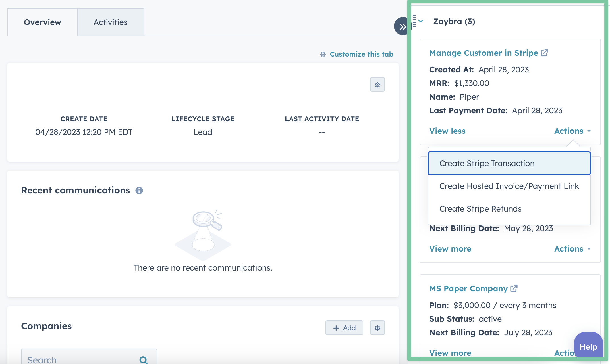This screenshot has height=364, width=610.
Task: Select the Overview tab
Action: (42, 22)
